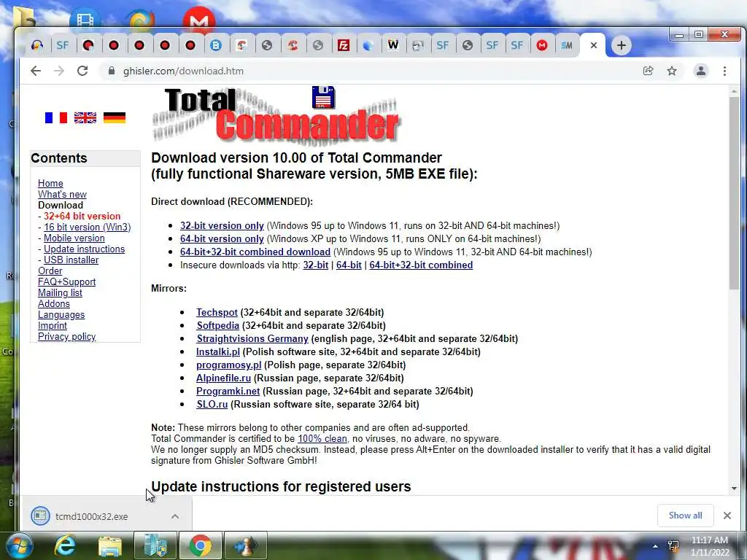The image size is (747, 560).
Task: Open the 16 bit version (Win3) link
Action: tap(88, 227)
